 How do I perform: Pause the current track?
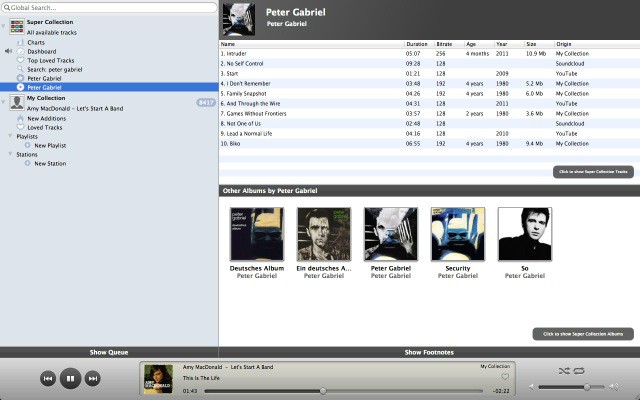click(70, 378)
